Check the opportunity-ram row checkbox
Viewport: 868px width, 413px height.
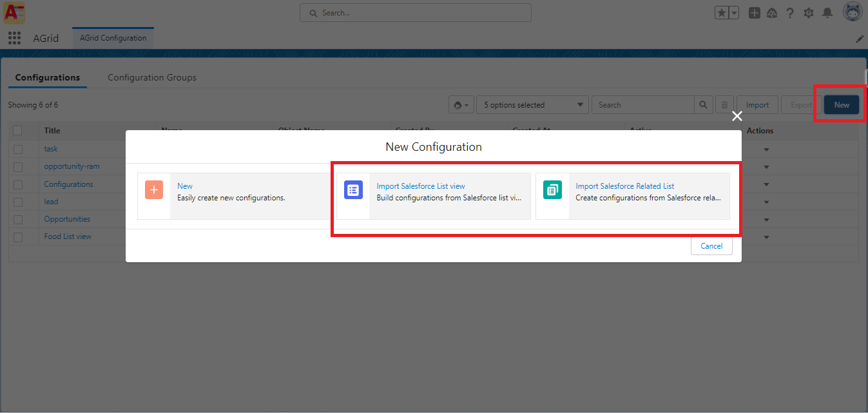point(17,166)
